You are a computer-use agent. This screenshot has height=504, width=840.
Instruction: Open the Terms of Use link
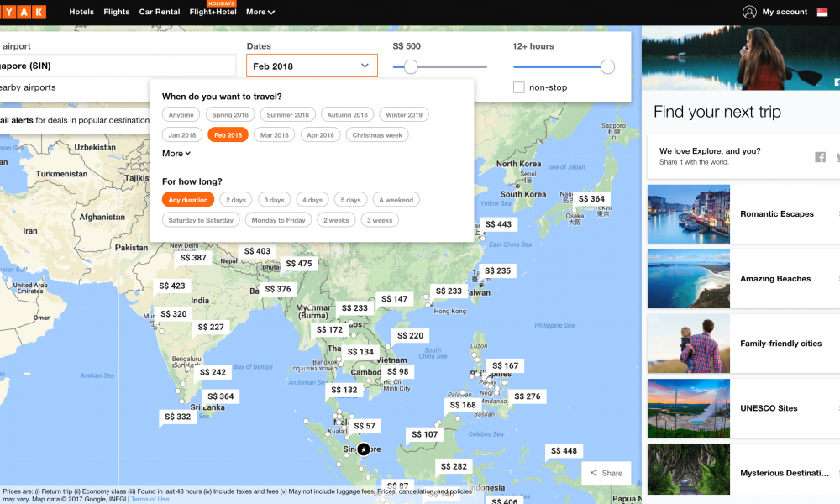[150, 499]
